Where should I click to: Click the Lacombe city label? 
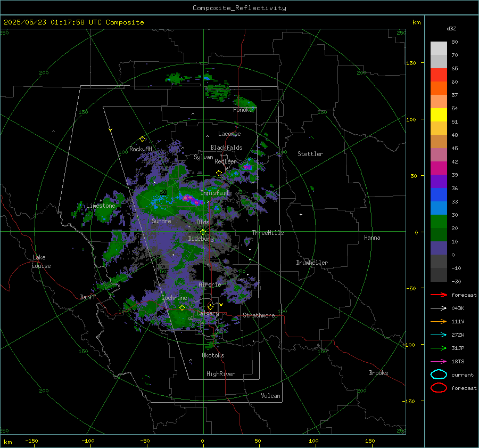click(x=229, y=134)
